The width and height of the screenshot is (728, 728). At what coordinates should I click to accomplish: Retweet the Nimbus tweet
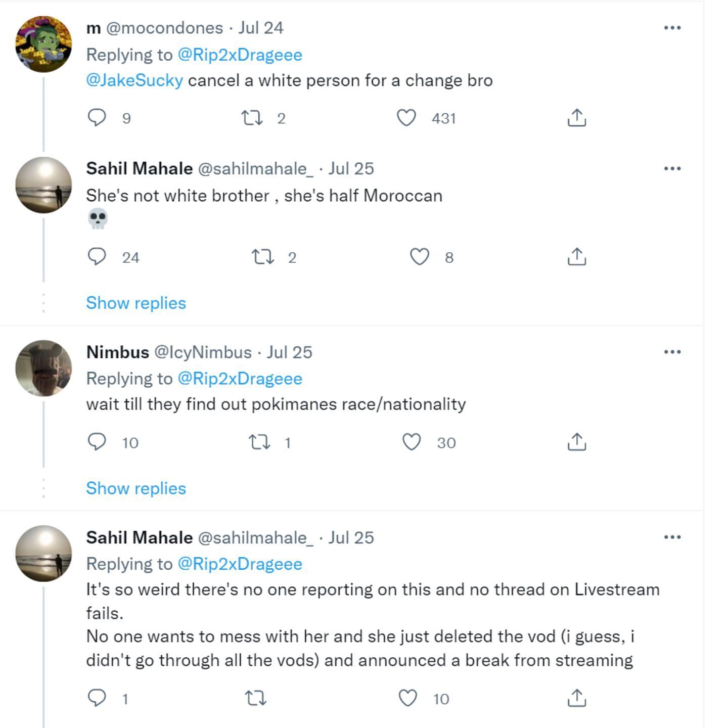pos(260,442)
